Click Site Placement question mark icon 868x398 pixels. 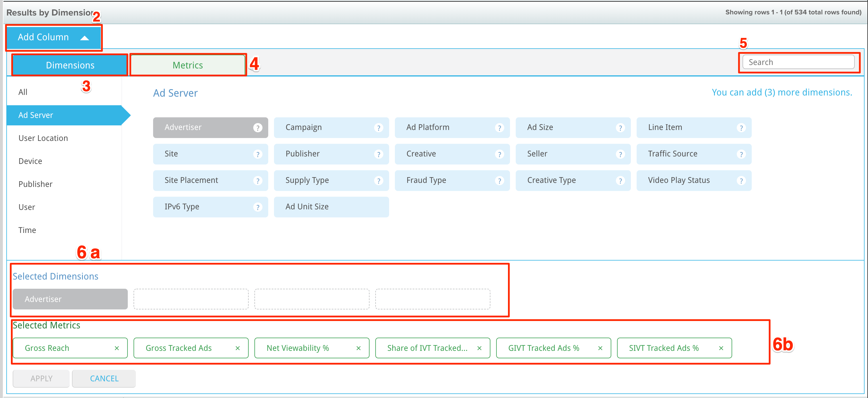tap(257, 181)
